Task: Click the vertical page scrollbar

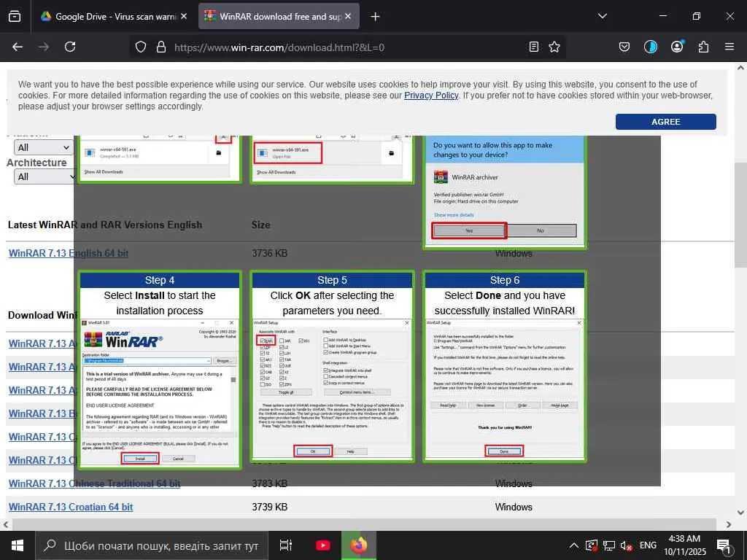Action: click(x=740, y=215)
